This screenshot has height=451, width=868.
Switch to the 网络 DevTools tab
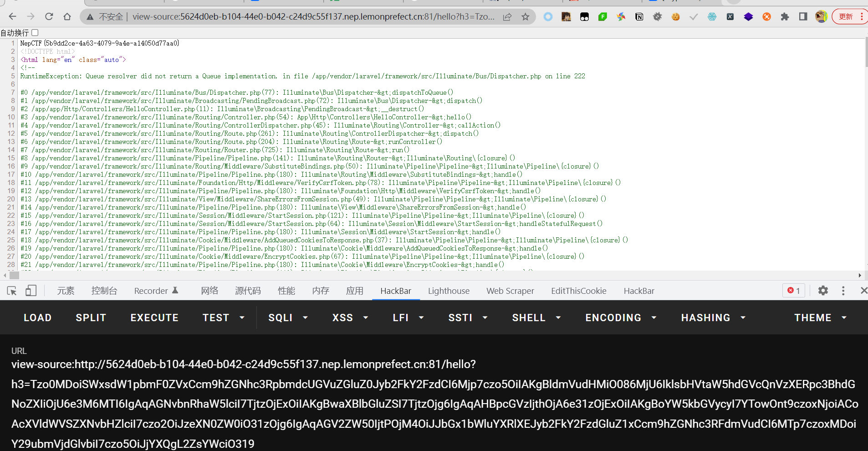click(209, 290)
